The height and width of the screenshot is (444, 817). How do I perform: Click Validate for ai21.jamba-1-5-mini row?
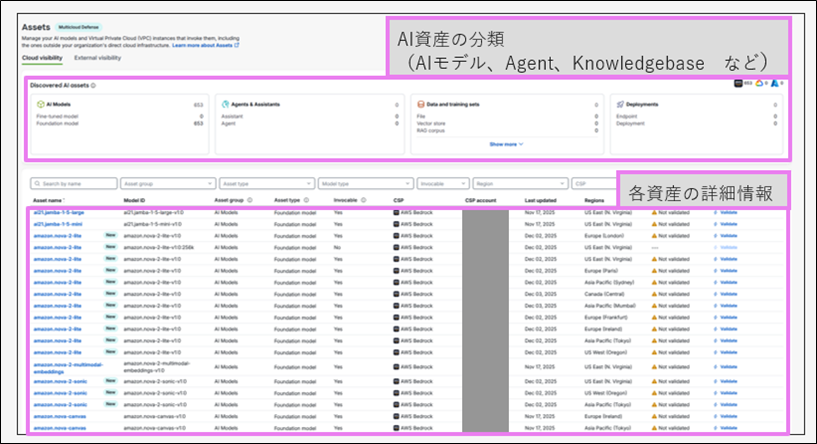(726, 226)
